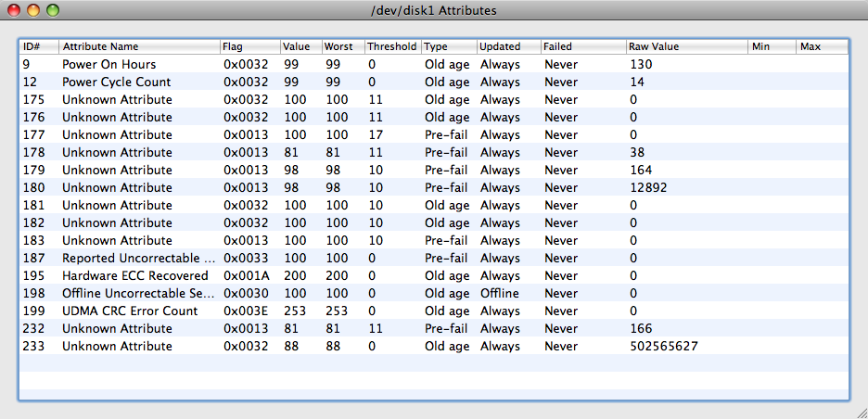The image size is (868, 419).
Task: Click raw value 12892 in row 180
Action: 648,187
